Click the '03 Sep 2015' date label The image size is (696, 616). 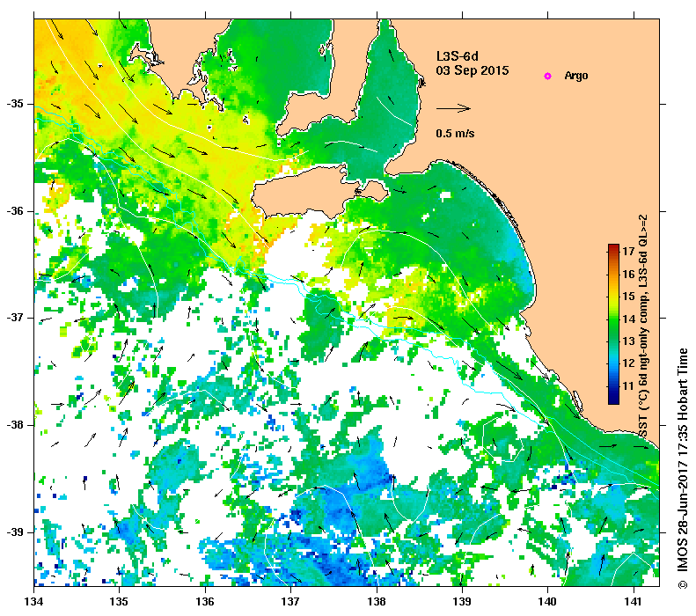coord(473,70)
